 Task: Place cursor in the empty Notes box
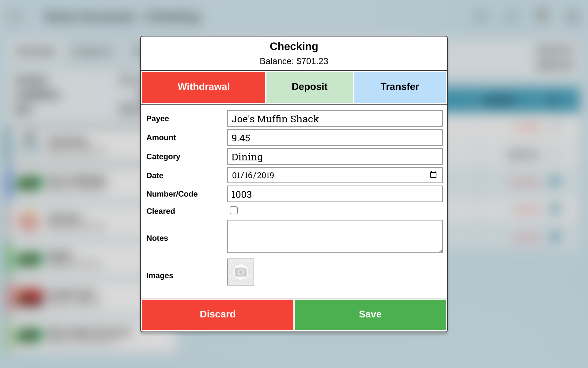pyautogui.click(x=334, y=236)
